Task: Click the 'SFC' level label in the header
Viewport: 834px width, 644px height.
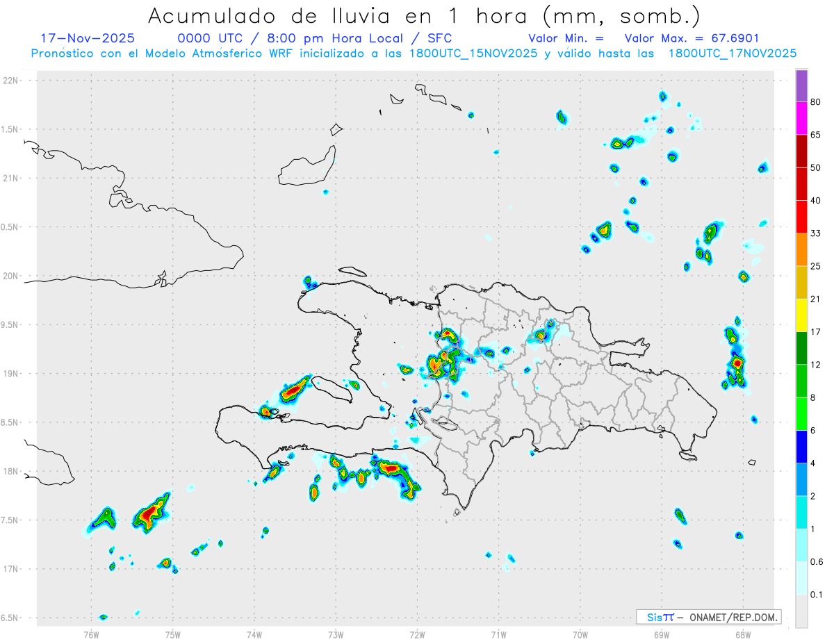Action: click(439, 38)
